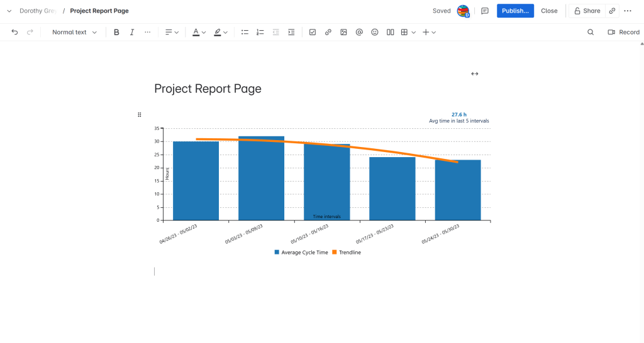This screenshot has height=343, width=644.
Task: Toggle Trendline legend series
Action: pos(347,252)
